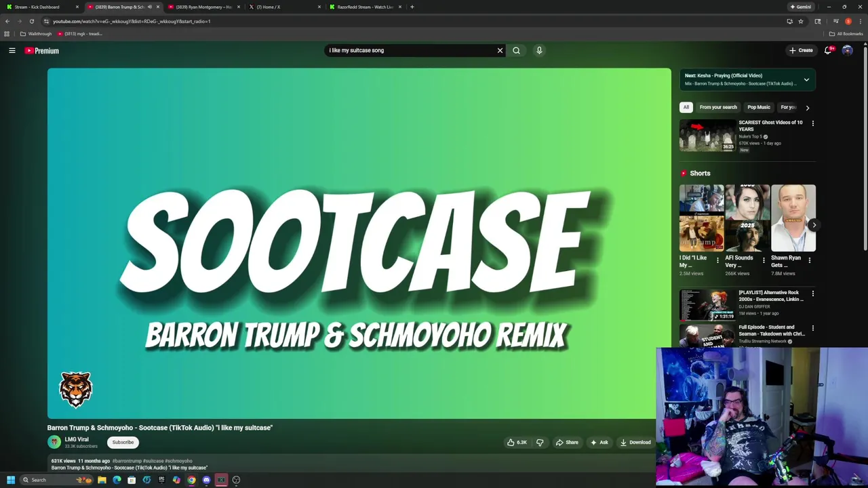868x488 pixels.
Task: Subscribe to LMG Viral
Action: [123, 443]
